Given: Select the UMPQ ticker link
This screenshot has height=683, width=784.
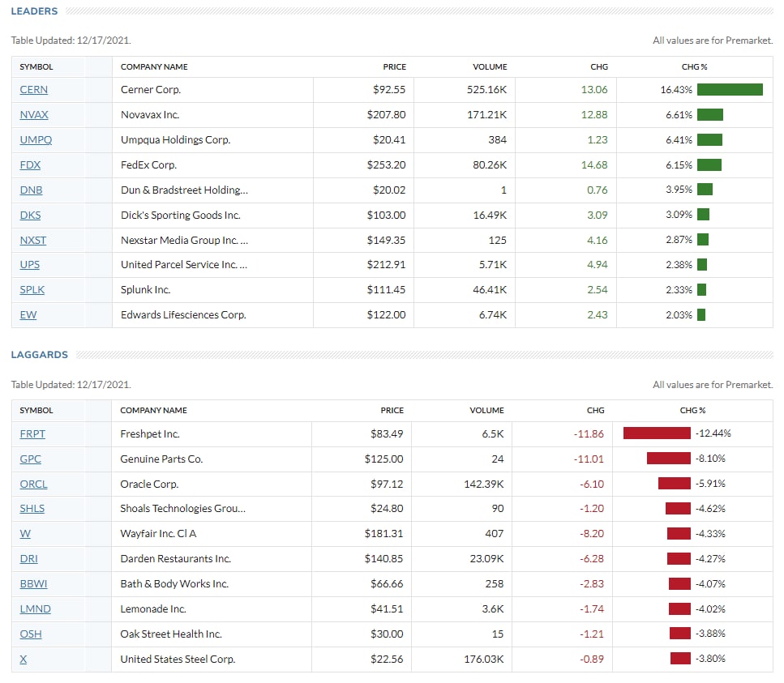Looking at the screenshot, I should 36,140.
